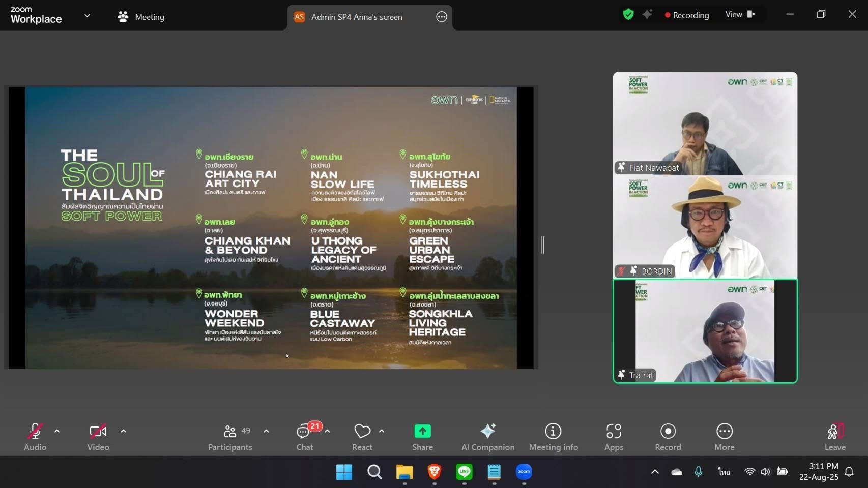Screen dimensions: 868x488
Task: Open Zoom Workplace dropdown arrow
Action: 87,16
